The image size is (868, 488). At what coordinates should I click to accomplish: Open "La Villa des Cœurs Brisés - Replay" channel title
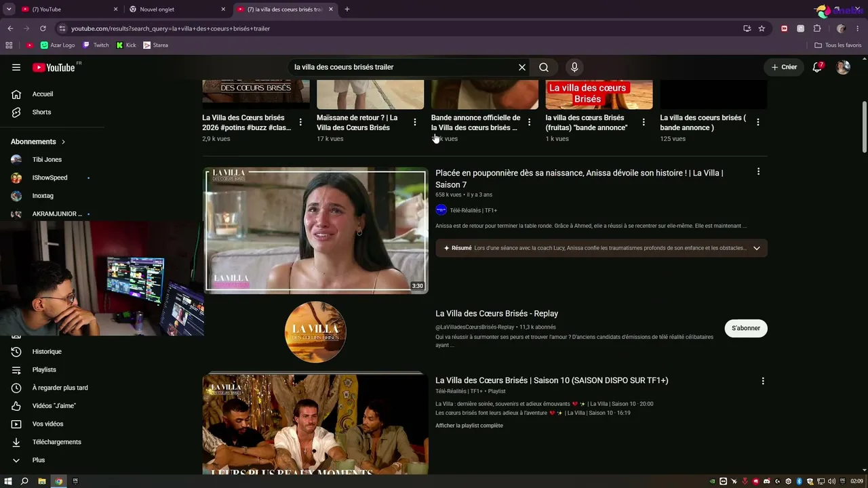(x=496, y=314)
